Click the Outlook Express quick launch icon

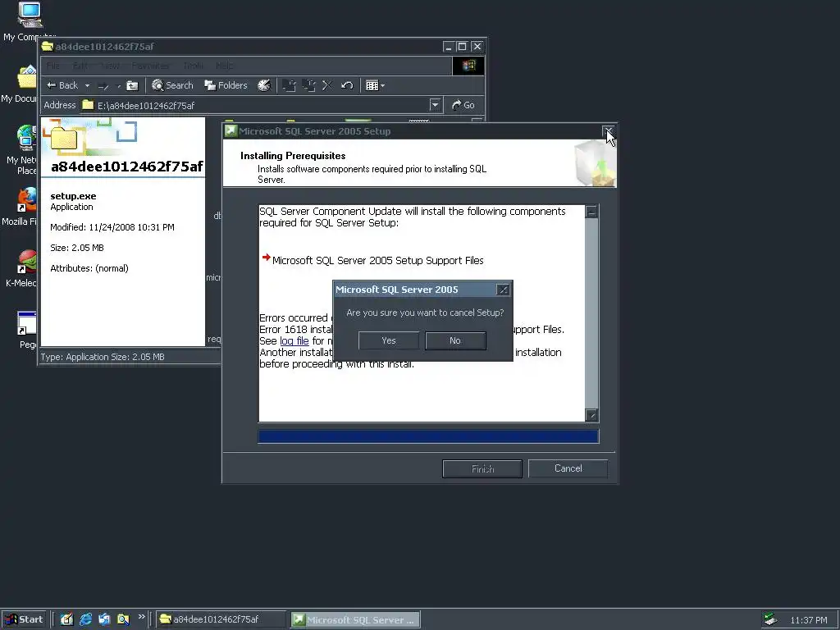click(104, 619)
